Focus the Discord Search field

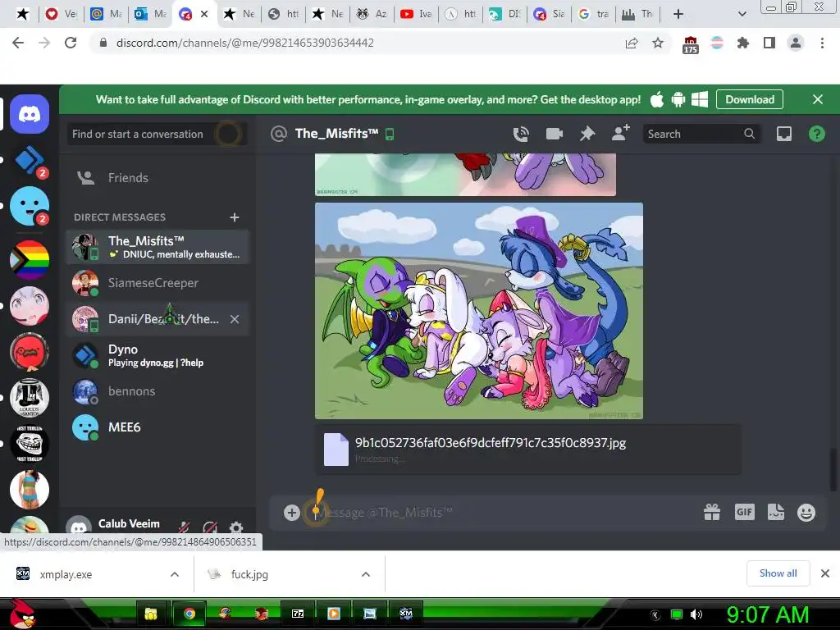[x=701, y=134]
